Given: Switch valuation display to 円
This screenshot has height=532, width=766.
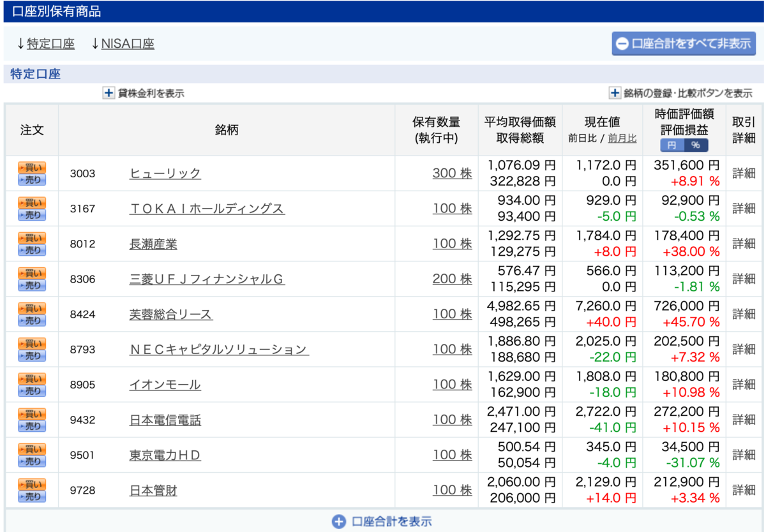Looking at the screenshot, I should 672,145.
